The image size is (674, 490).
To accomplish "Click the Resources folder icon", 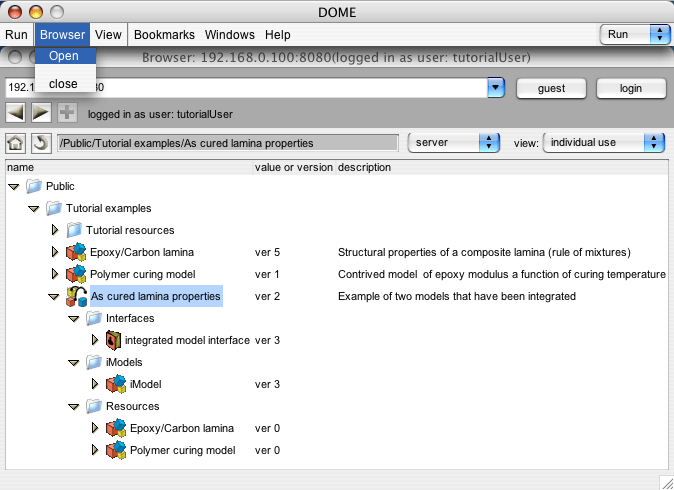I will tap(94, 406).
